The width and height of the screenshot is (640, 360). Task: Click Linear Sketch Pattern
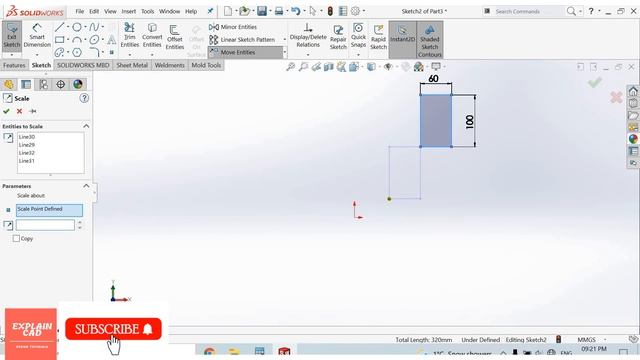(242, 40)
